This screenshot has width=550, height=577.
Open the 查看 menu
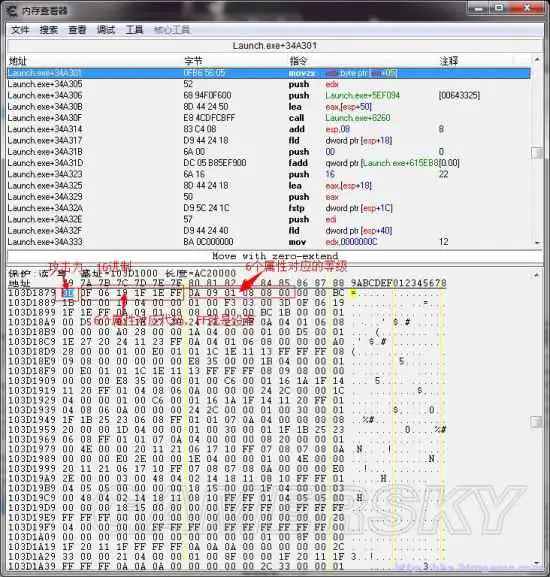coord(77,30)
